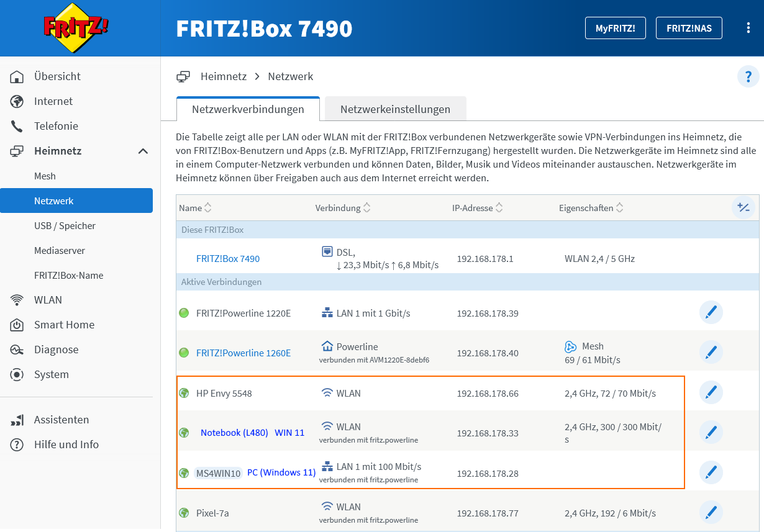Click the Heimnetz breadcrumb monitor icon
The image size is (764, 532).
coord(183,77)
